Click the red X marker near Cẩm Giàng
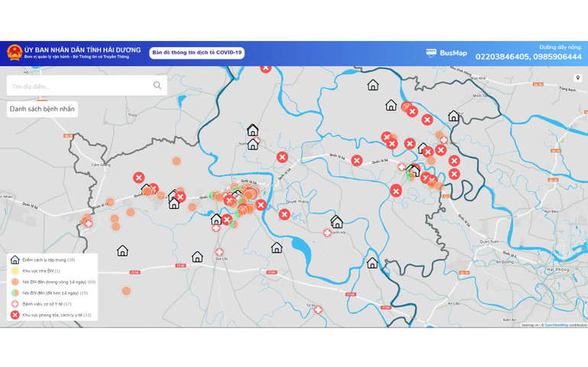Image resolution: width=588 pixels, height=367 pixels. tap(138, 178)
